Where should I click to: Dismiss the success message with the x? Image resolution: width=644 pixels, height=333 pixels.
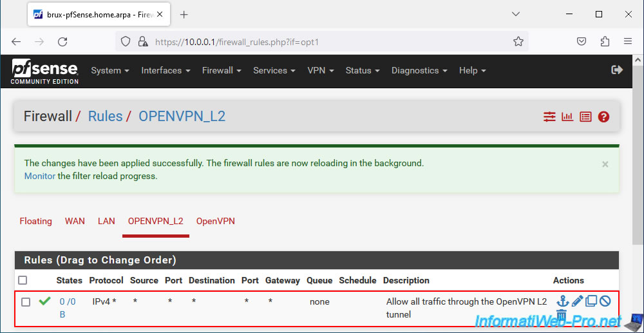click(x=605, y=164)
